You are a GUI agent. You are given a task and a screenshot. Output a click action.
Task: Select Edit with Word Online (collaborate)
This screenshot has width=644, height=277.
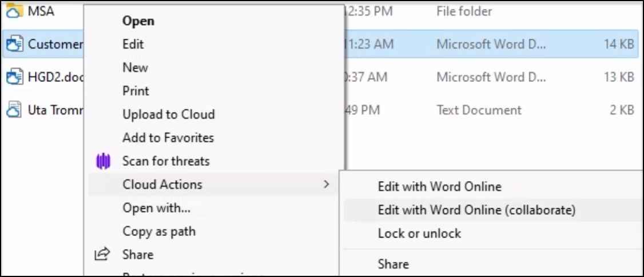click(476, 210)
